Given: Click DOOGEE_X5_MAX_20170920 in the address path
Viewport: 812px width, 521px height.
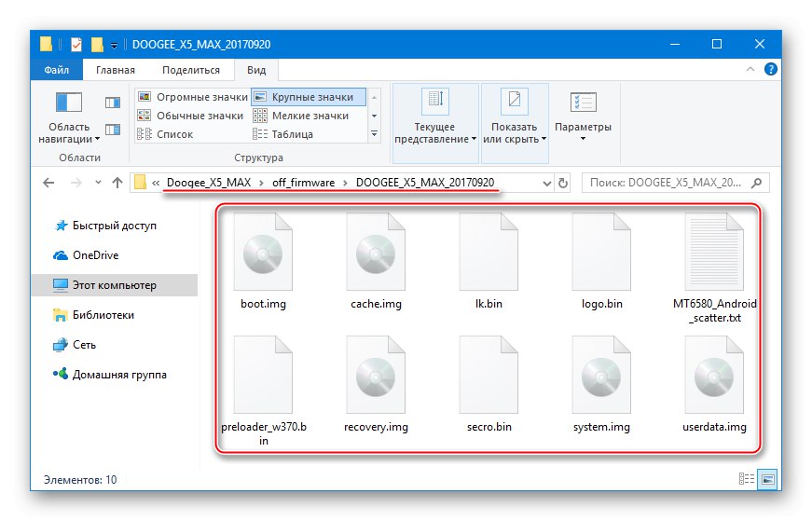Looking at the screenshot, I should coord(425,183).
